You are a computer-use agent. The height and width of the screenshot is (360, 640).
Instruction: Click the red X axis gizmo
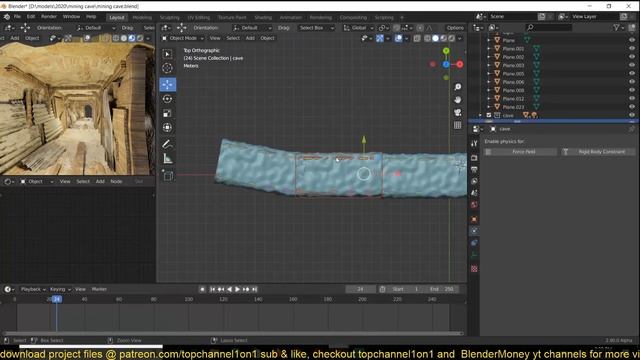(x=460, y=64)
